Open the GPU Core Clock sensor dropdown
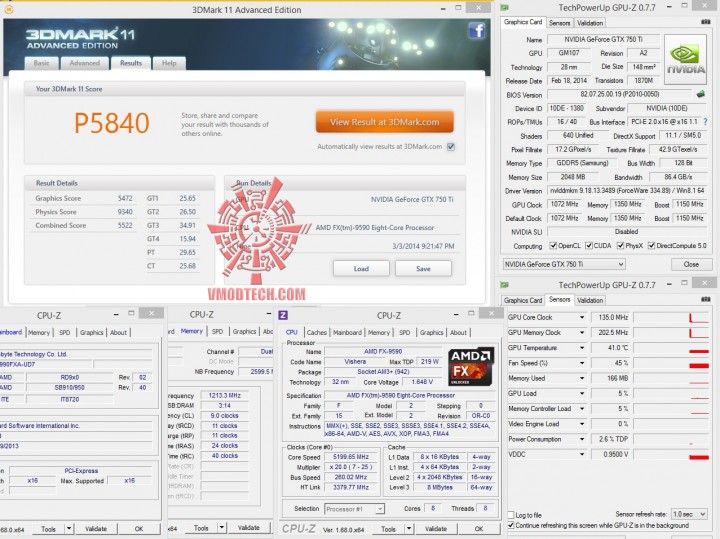This screenshot has height=539, width=720. (582, 317)
